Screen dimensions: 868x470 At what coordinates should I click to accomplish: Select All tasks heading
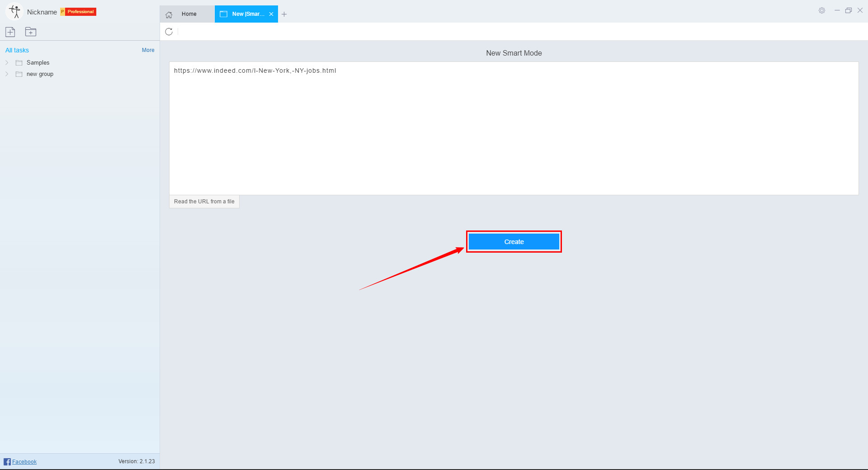click(17, 50)
